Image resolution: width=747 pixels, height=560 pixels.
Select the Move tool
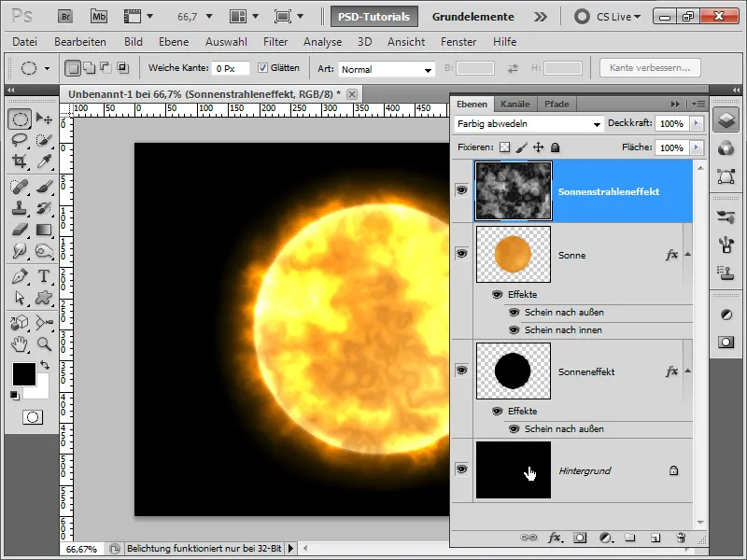click(44, 119)
